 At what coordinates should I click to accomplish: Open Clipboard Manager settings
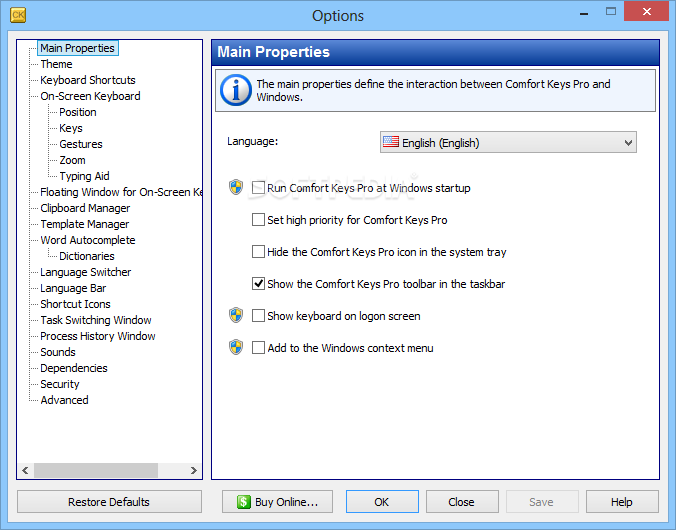pos(85,207)
